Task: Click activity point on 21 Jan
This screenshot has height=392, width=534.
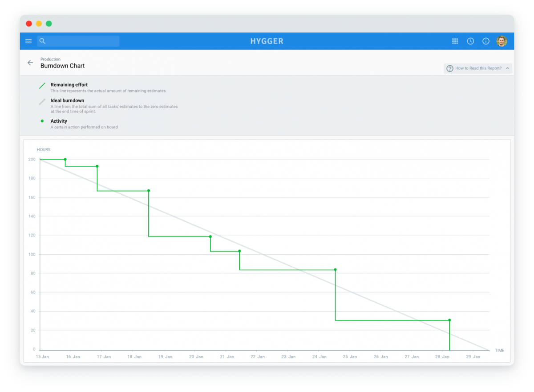Action: (x=239, y=251)
